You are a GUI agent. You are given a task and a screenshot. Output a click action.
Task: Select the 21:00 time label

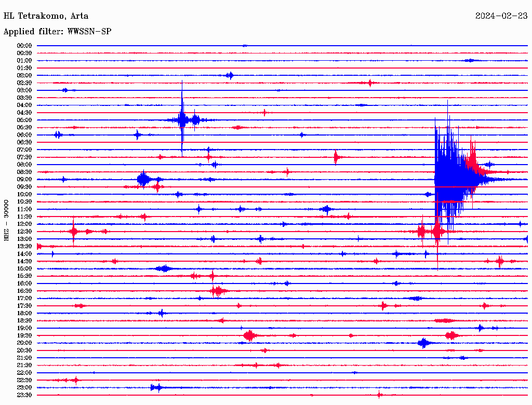tap(24, 358)
